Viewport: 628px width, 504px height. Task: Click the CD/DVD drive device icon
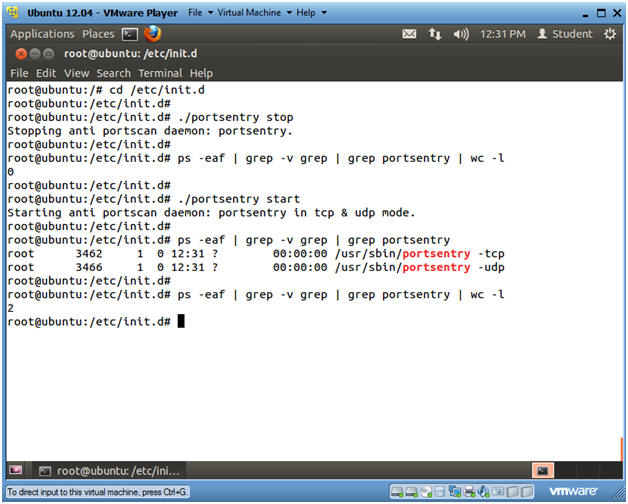pos(426,492)
